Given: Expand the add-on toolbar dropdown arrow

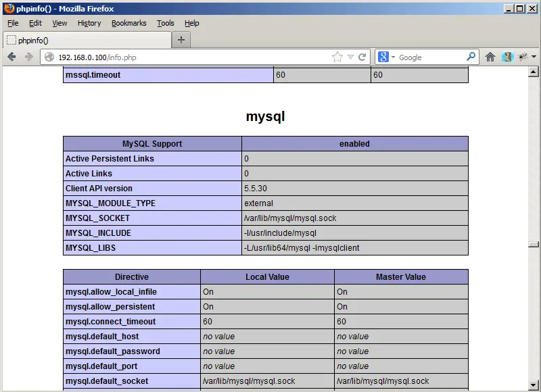Looking at the screenshot, I should 534,57.
